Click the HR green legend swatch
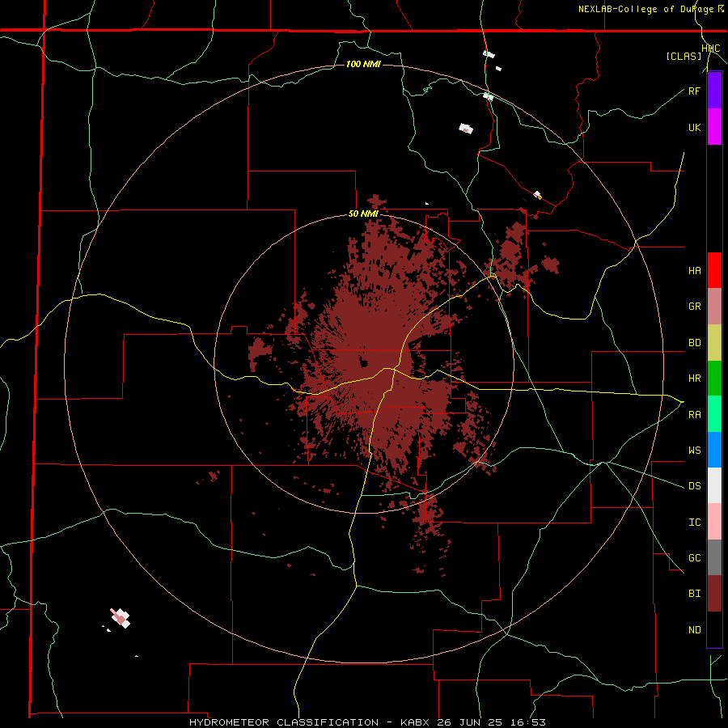 point(714,379)
